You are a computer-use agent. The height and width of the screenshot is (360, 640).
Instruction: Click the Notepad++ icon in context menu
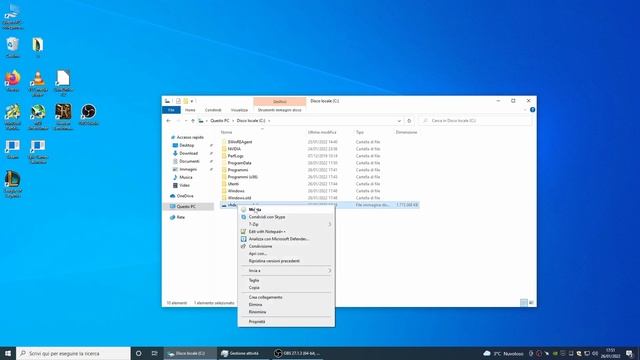click(x=244, y=231)
